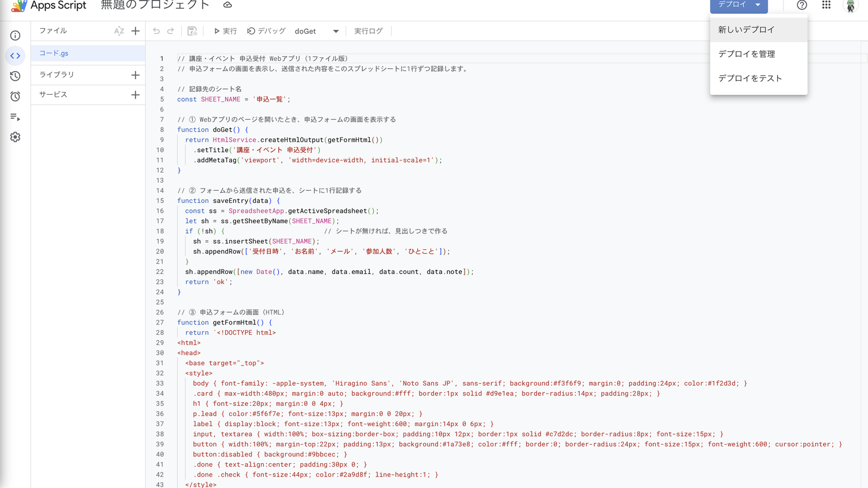
Task: Click the cloud save status icon
Action: click(x=227, y=5)
